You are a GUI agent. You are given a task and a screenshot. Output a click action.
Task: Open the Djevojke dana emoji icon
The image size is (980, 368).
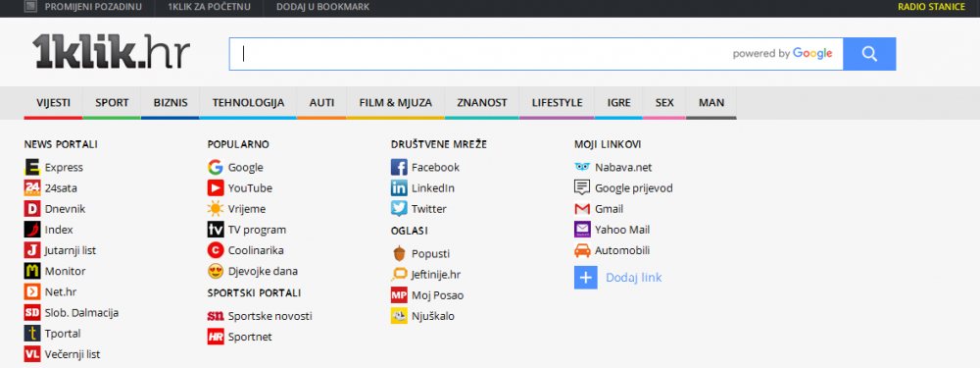coord(216,271)
